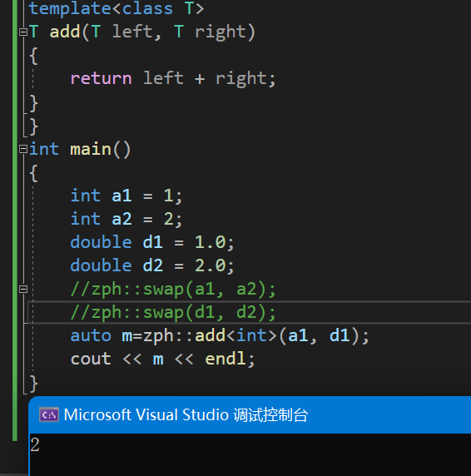
Task: Collapse the main function outline toggle
Action: [x=23, y=149]
